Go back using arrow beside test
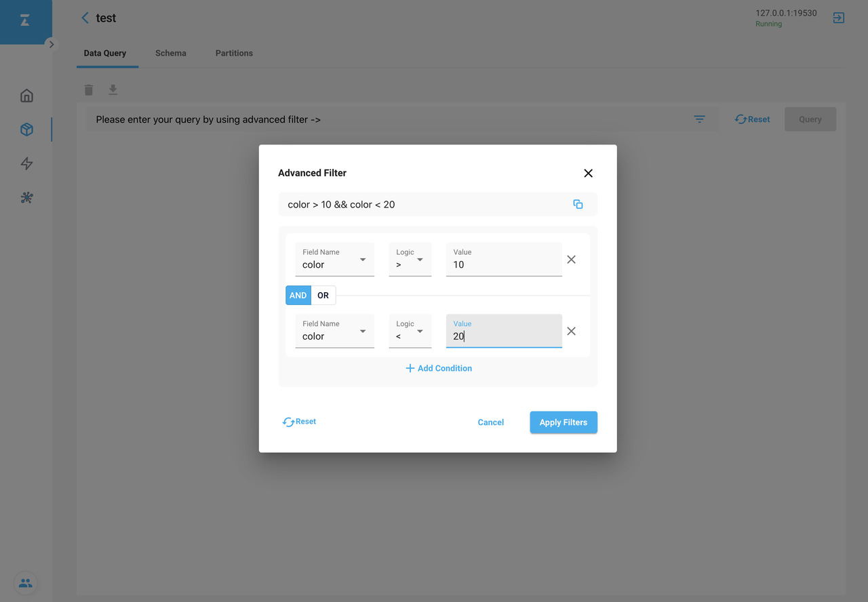Viewport: 868px width, 602px height. tap(85, 18)
